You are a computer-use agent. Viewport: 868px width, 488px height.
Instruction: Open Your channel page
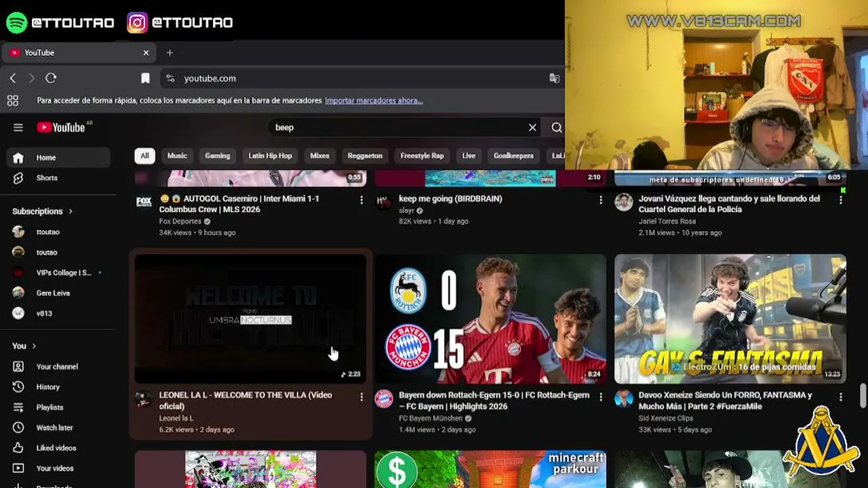[x=58, y=367]
